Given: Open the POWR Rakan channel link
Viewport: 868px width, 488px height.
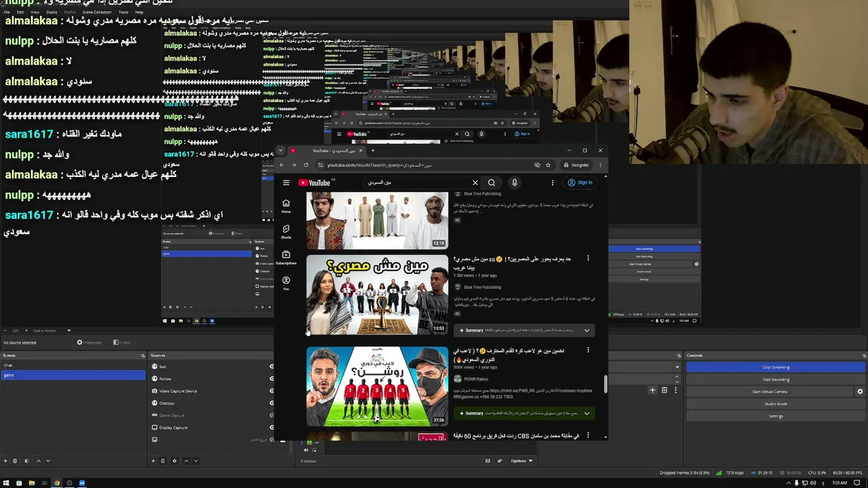Looking at the screenshot, I should (476, 379).
